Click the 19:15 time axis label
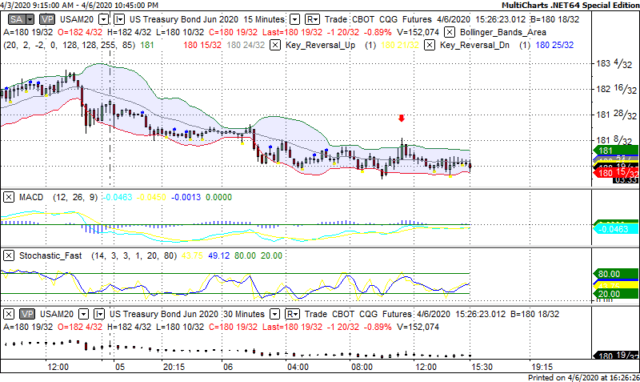Viewport: 640px width, 382px height. click(x=542, y=366)
